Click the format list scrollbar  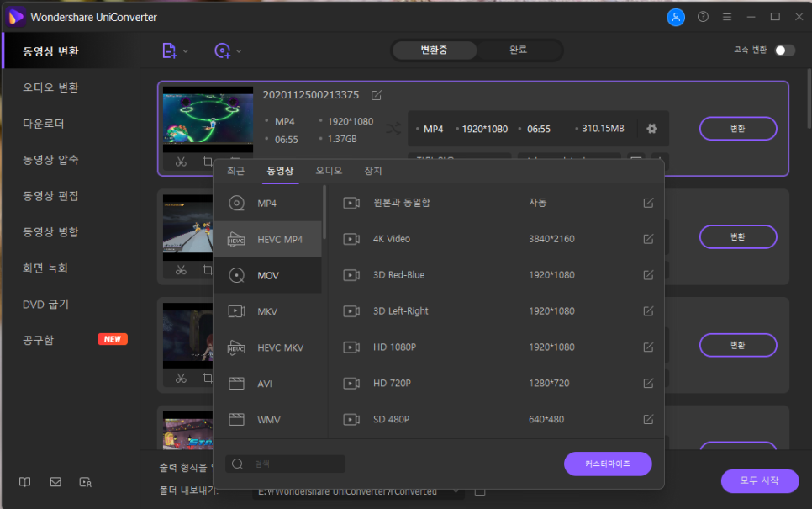324,213
